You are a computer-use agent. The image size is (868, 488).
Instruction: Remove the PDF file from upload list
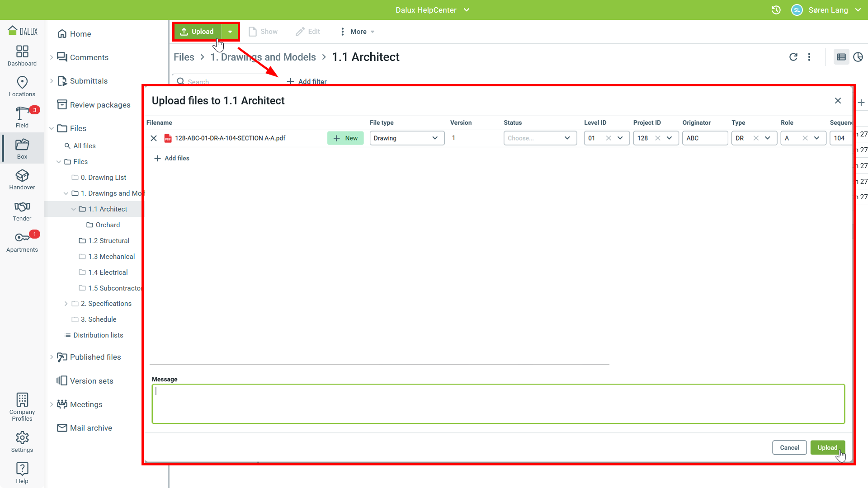pos(154,138)
